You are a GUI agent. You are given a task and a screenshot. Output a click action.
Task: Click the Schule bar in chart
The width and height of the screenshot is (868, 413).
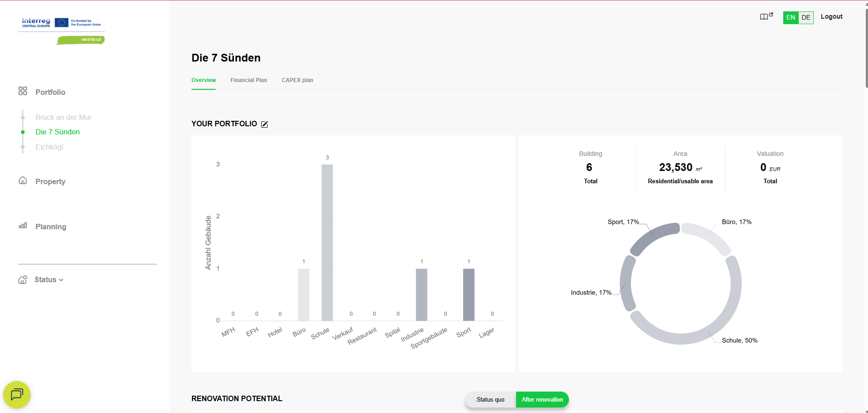coord(327,243)
